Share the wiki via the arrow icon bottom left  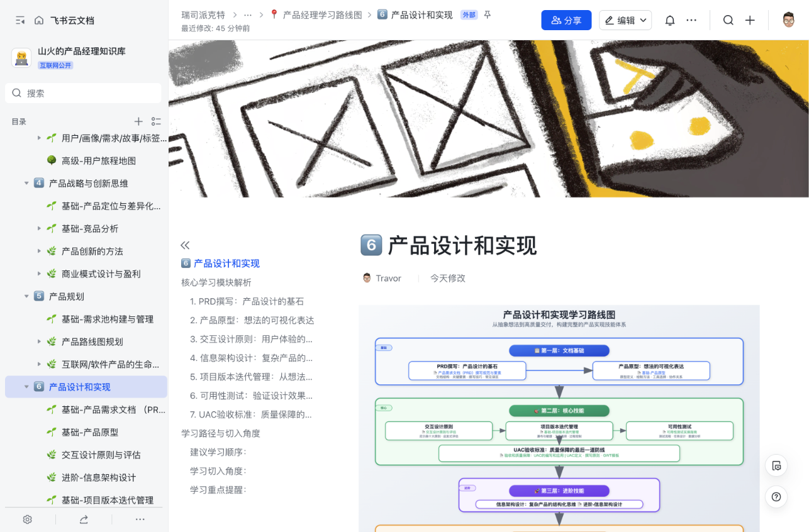(x=84, y=519)
